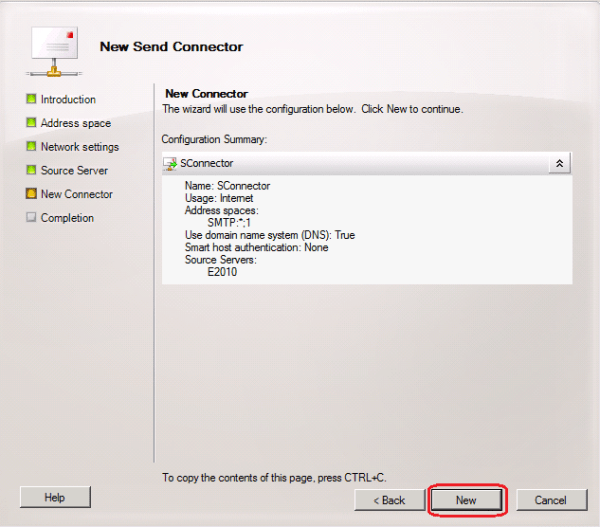The height and width of the screenshot is (527, 600).
Task: Open Help for this wizard
Action: [x=55, y=497]
